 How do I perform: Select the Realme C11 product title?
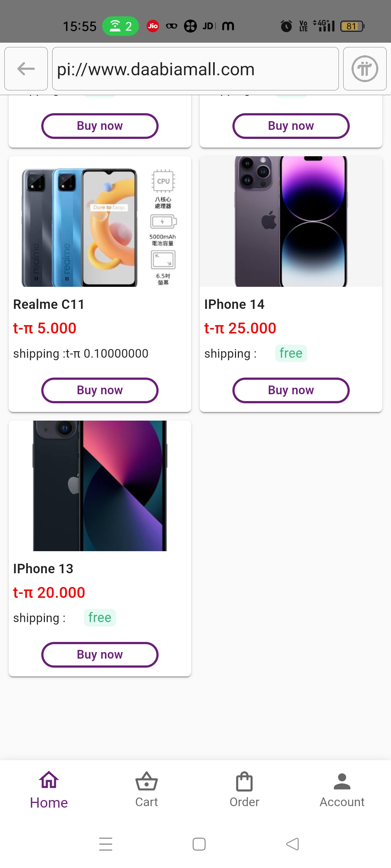point(49,305)
